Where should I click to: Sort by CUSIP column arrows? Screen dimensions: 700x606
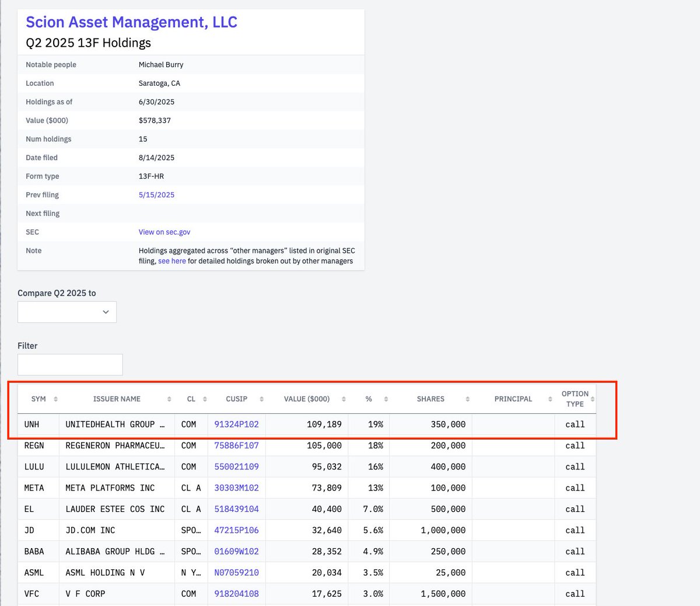click(x=261, y=399)
